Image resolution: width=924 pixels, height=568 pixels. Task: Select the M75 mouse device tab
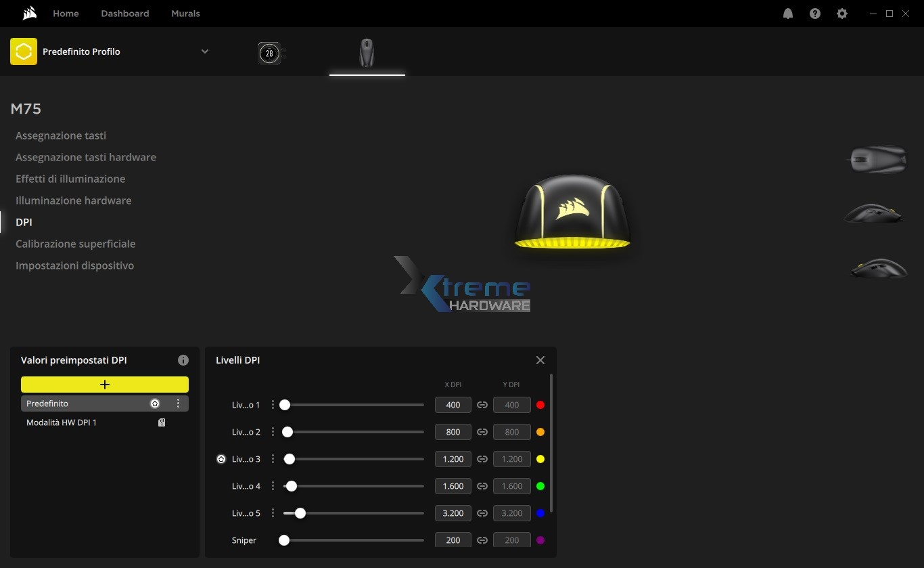click(367, 53)
